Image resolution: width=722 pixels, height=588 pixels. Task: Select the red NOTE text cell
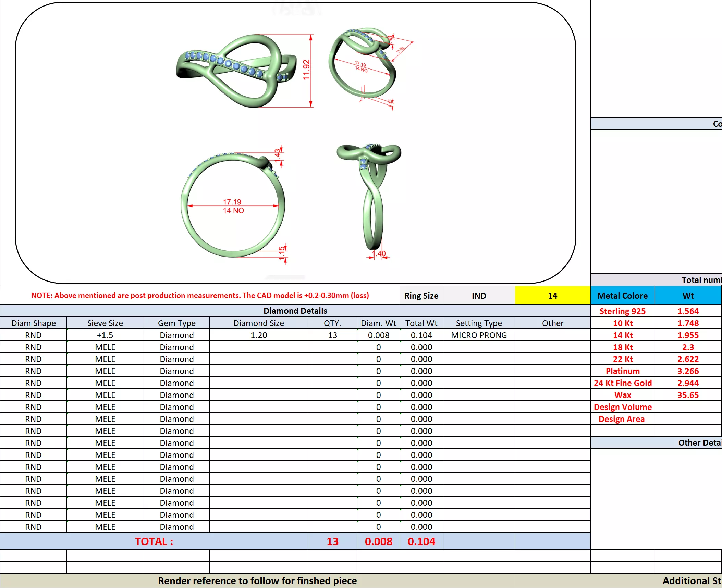[200, 295]
